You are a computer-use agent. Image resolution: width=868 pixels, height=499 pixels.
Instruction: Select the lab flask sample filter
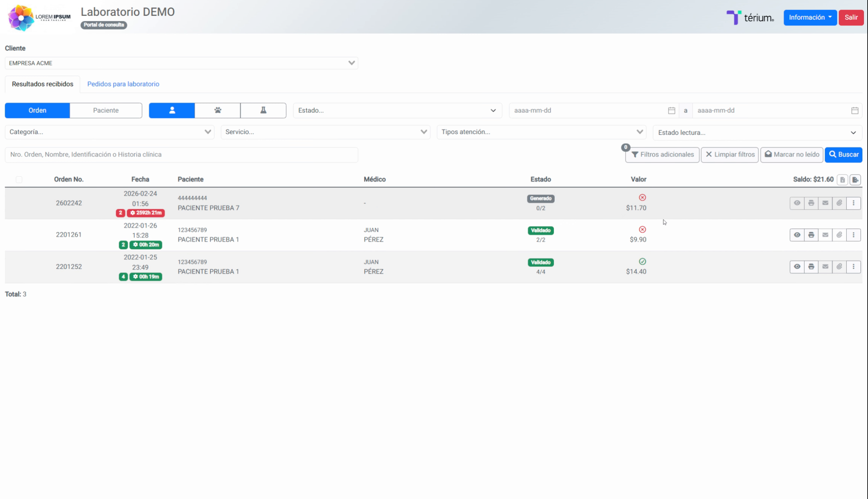(263, 111)
